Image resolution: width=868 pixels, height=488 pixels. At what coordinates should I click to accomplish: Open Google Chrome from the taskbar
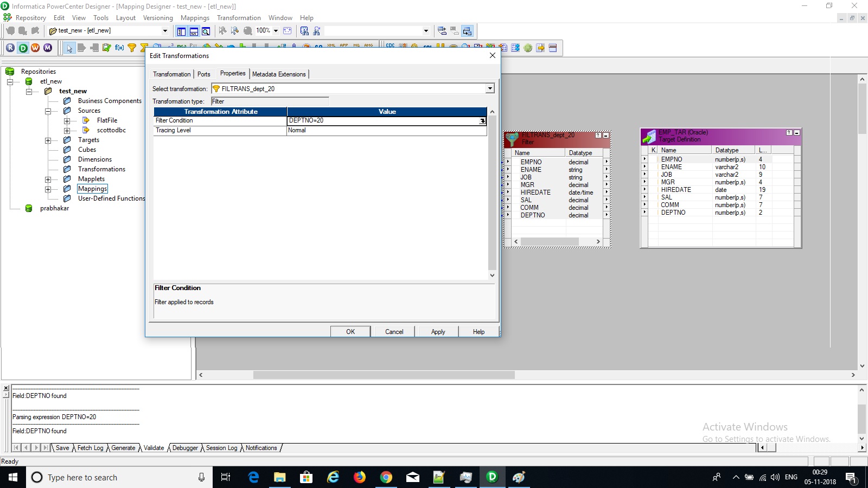click(386, 477)
